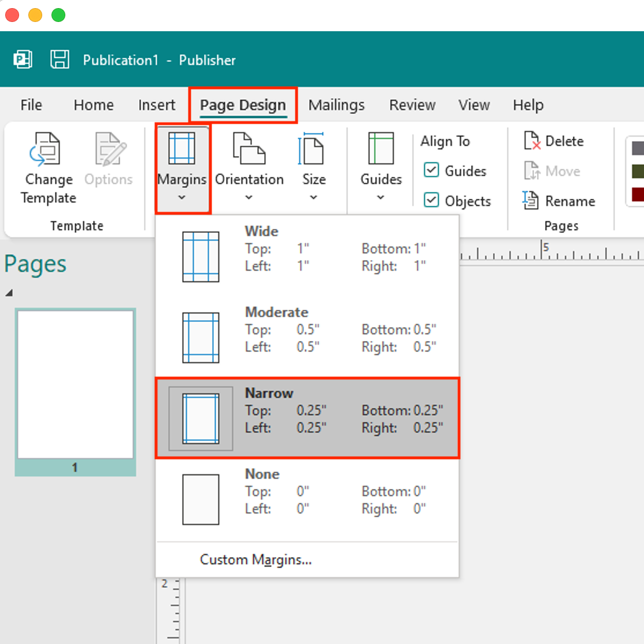Toggle the Guides alignment checkbox
Viewport: 644px width, 644px height.
coord(431,171)
